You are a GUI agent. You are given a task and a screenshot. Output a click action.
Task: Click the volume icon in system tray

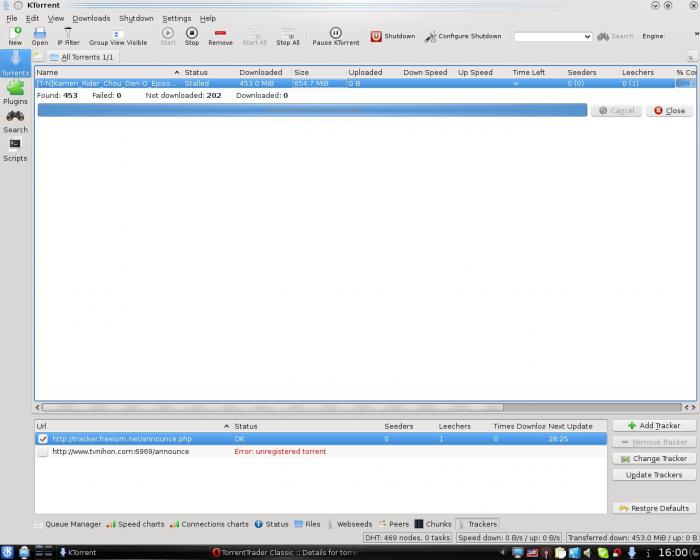(587, 553)
